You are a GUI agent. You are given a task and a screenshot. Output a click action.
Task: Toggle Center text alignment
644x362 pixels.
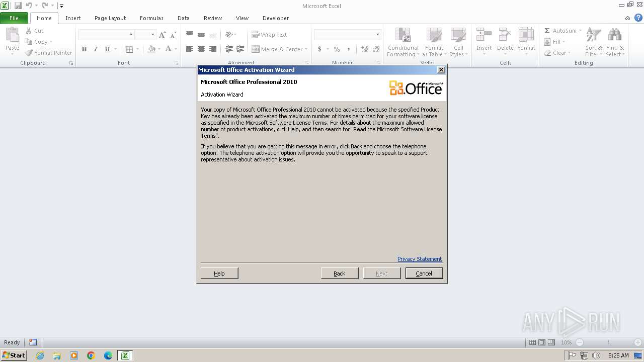(x=201, y=49)
